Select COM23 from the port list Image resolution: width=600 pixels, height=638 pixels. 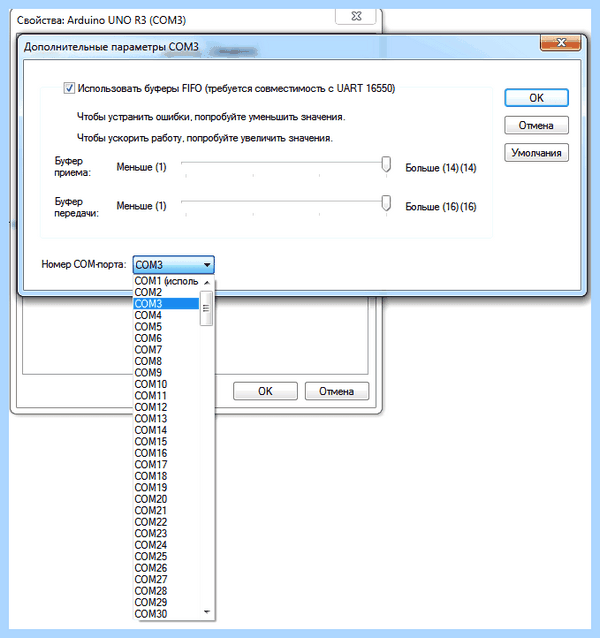coord(166,533)
